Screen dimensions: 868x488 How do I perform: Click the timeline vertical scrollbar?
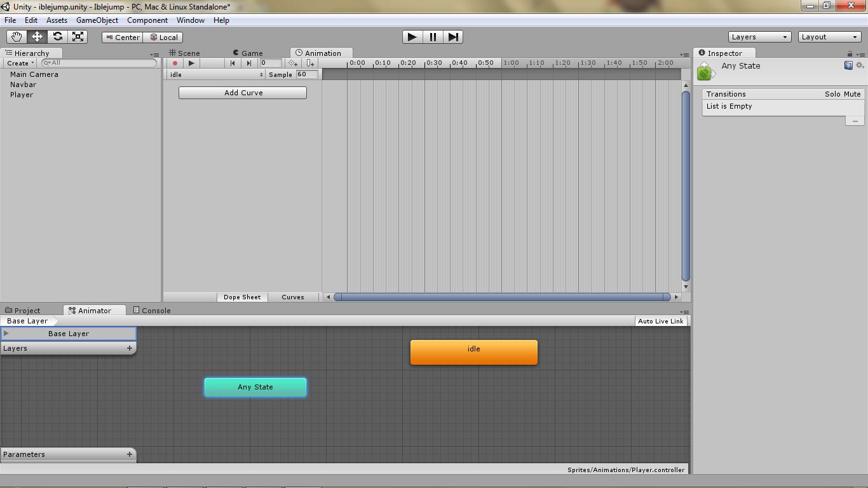coord(686,186)
